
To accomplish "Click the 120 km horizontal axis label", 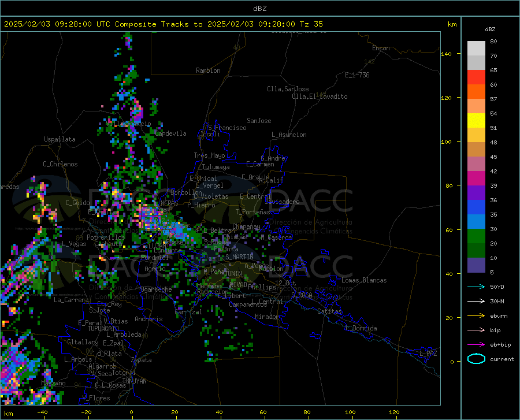I will (394, 412).
